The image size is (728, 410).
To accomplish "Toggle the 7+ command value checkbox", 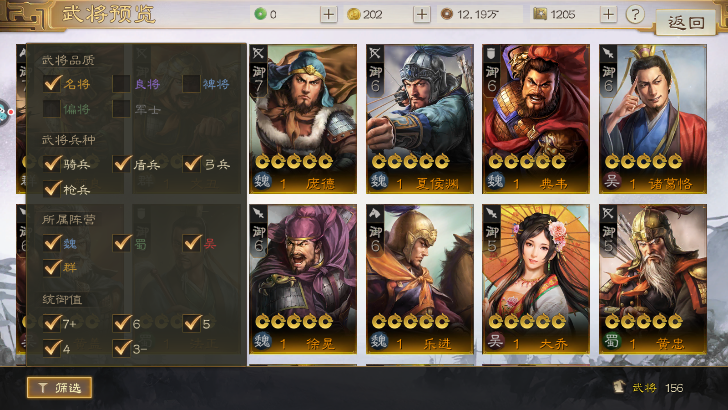I will click(52, 323).
